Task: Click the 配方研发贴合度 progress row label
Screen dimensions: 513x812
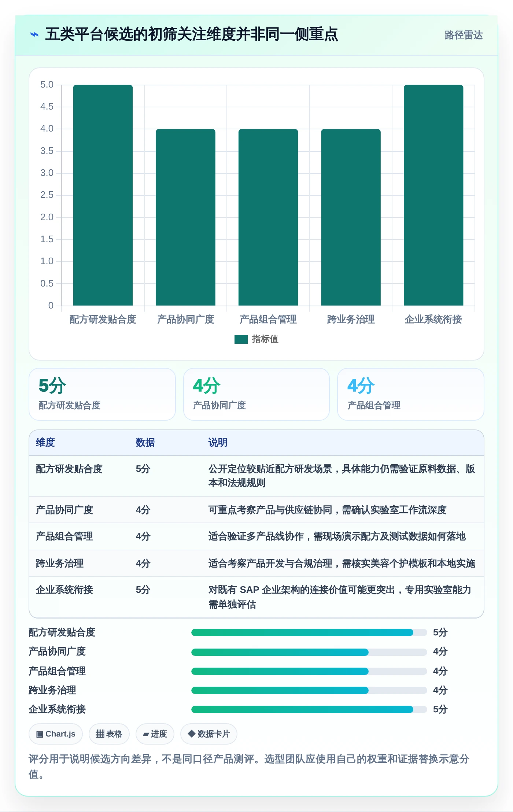Action: (x=62, y=632)
